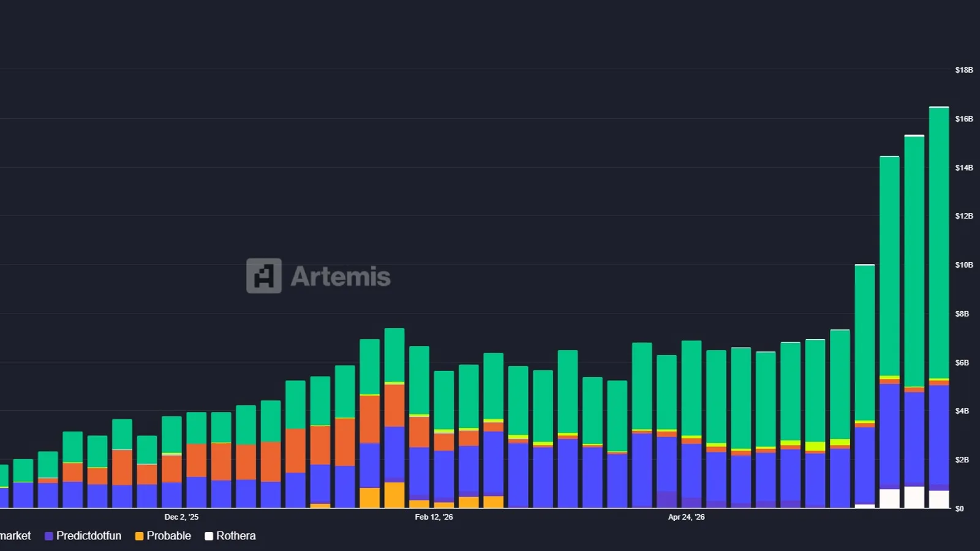This screenshot has height=551, width=980.
Task: Click the purple Predictdotfun legend swatch
Action: click(x=49, y=536)
